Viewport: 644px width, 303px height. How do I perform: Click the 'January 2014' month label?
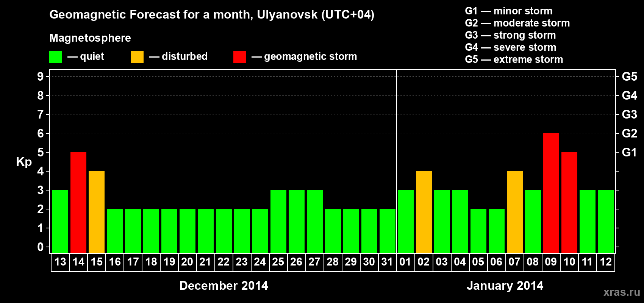(505, 286)
